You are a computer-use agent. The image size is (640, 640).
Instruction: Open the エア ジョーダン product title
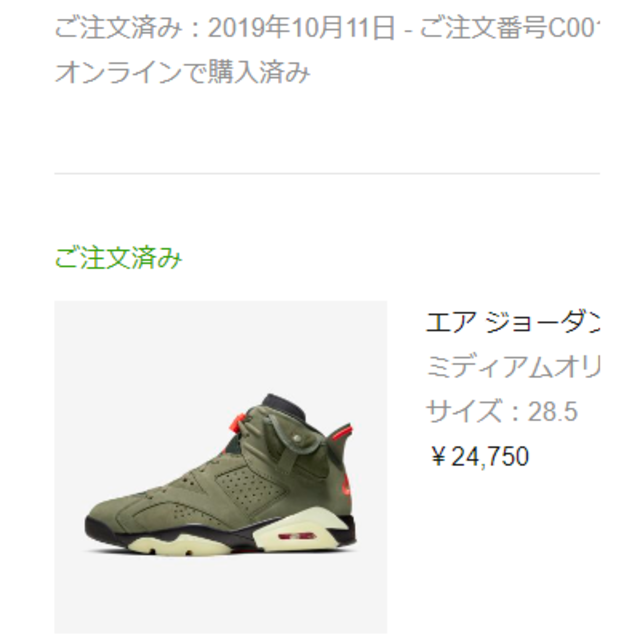click(513, 322)
